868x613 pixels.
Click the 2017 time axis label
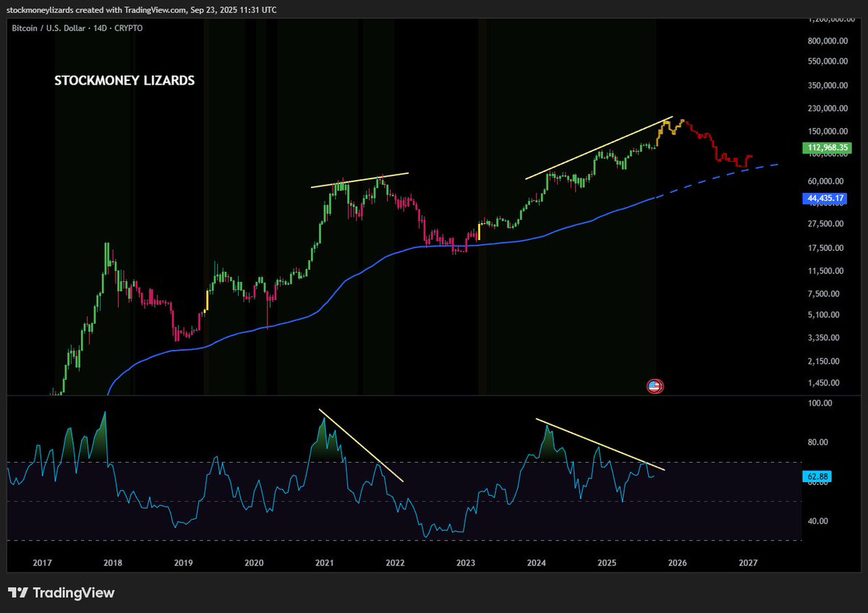point(43,562)
